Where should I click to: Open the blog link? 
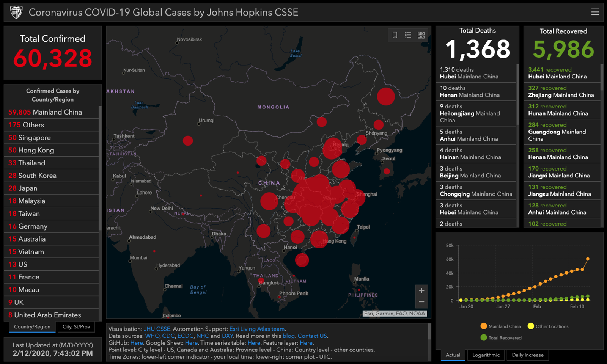(288, 336)
